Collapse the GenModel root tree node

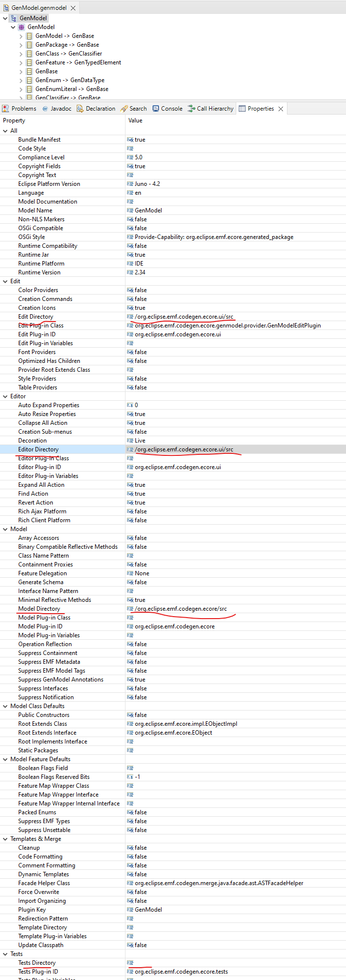pos(5,18)
